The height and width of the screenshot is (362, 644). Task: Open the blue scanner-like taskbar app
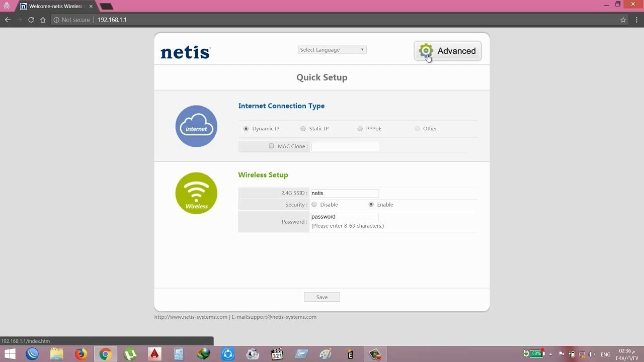click(301, 354)
